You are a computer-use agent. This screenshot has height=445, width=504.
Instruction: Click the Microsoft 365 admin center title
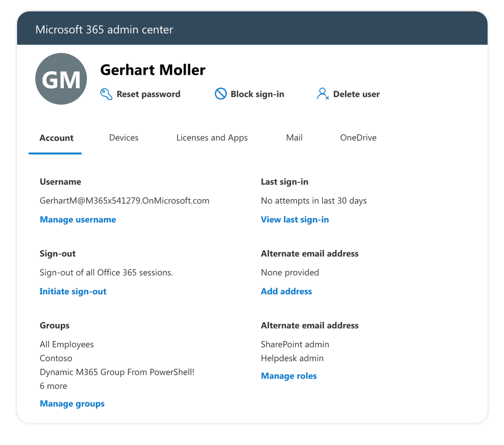(x=104, y=30)
